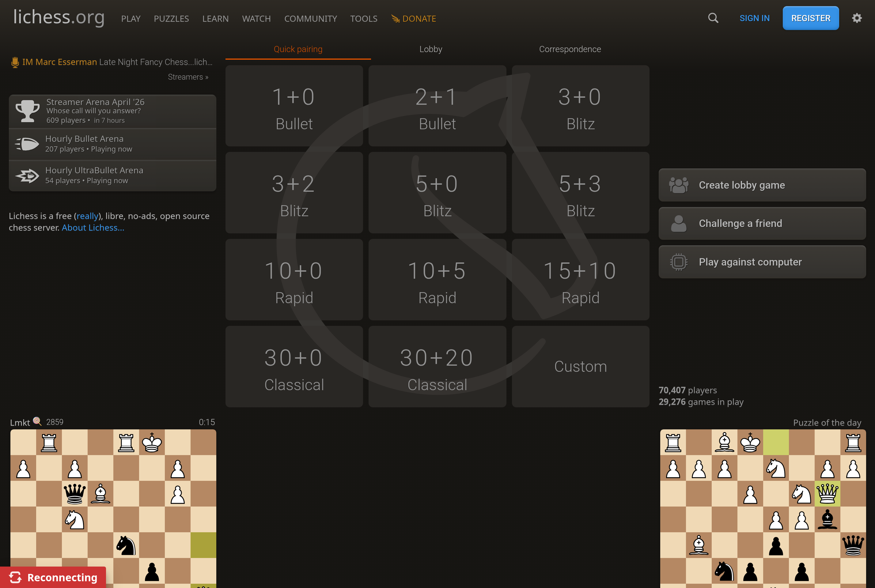
Task: Click the Streamer Arena trophy icon
Action: pyautogui.click(x=26, y=111)
